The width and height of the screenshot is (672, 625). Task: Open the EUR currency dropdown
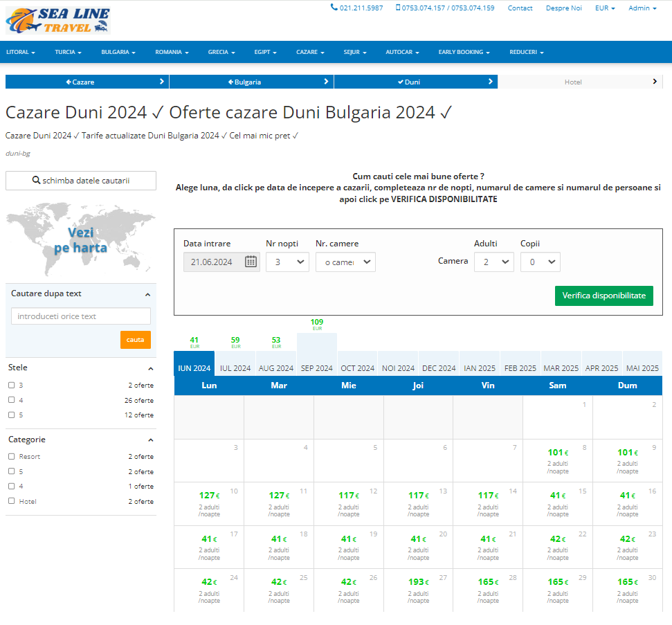[605, 8]
